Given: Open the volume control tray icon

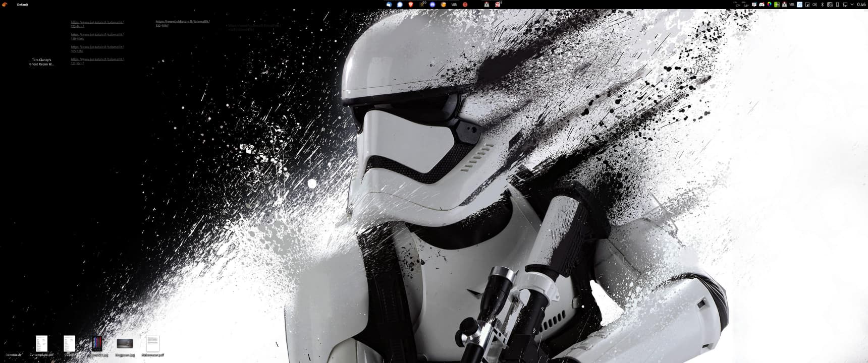Looking at the screenshot, I should (815, 5).
